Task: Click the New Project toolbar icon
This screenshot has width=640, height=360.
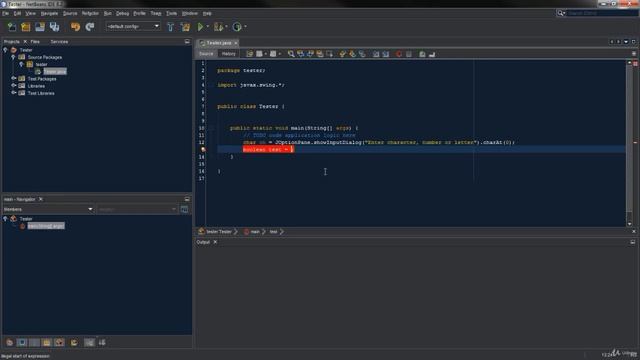Action: [x=26, y=27]
